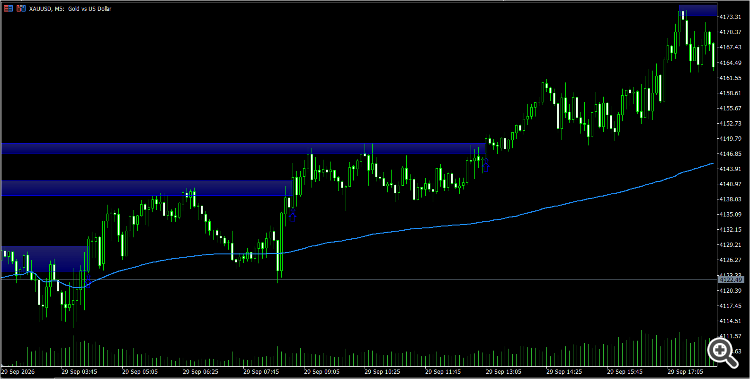
Task: Click the 4129.21 price scale label
Action: pos(729,245)
